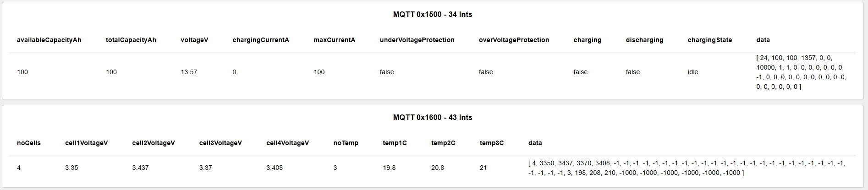Select the noCells column header
Screen dimensions: 868x190
[29, 143]
